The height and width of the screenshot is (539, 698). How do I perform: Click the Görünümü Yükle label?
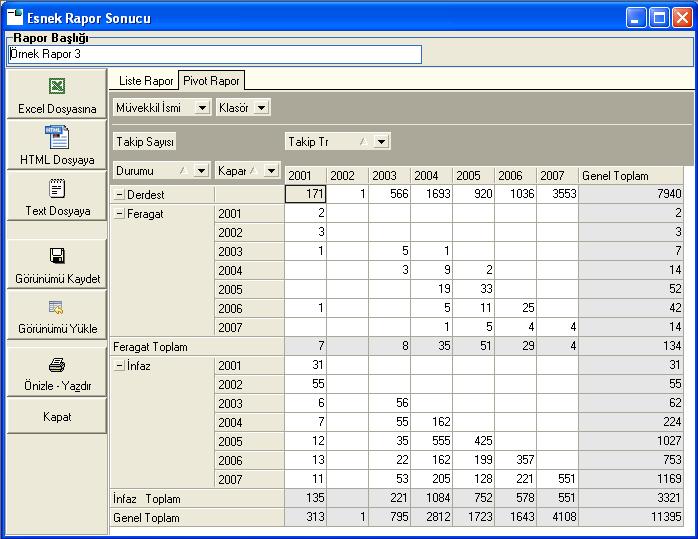pyautogui.click(x=58, y=328)
